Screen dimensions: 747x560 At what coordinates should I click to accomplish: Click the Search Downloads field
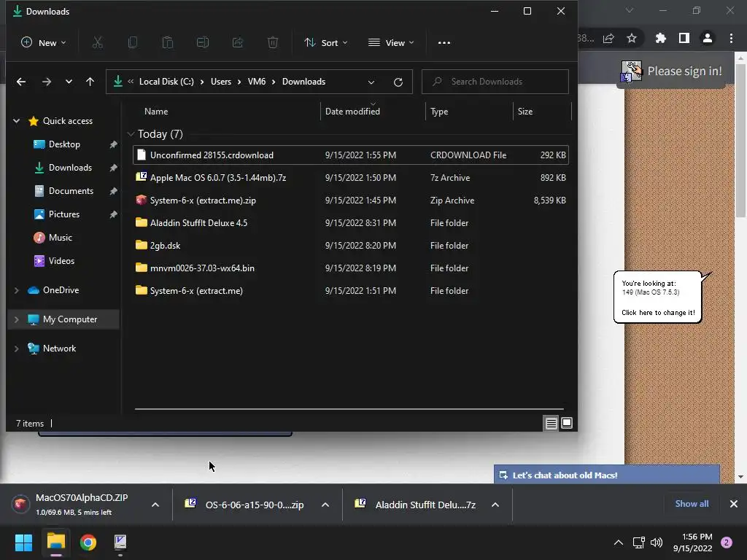pyautogui.click(x=495, y=82)
